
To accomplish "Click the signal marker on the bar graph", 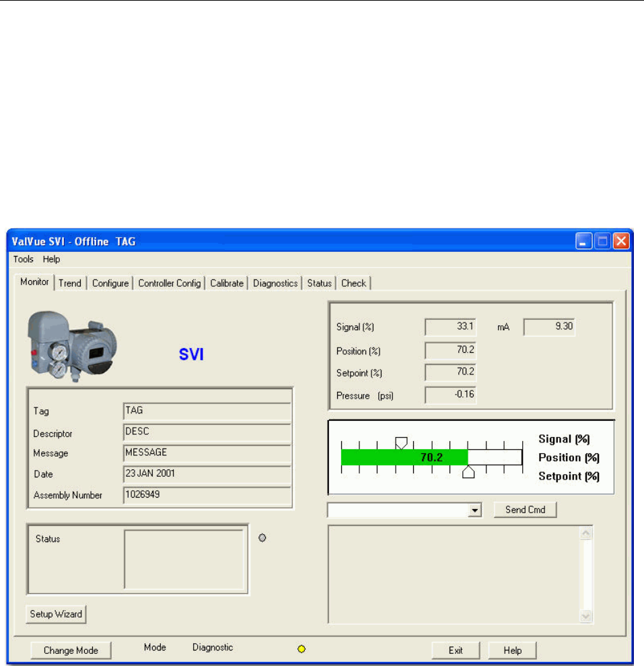I will 401,443.
